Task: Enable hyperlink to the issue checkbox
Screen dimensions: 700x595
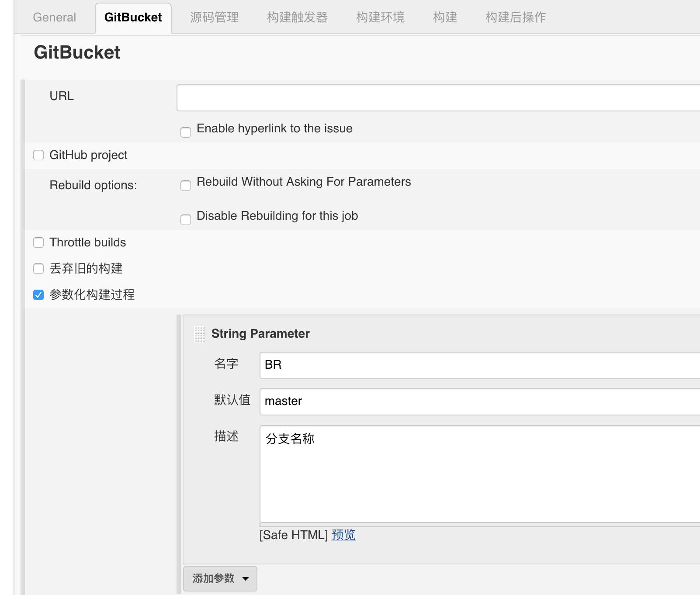Action: (186, 132)
